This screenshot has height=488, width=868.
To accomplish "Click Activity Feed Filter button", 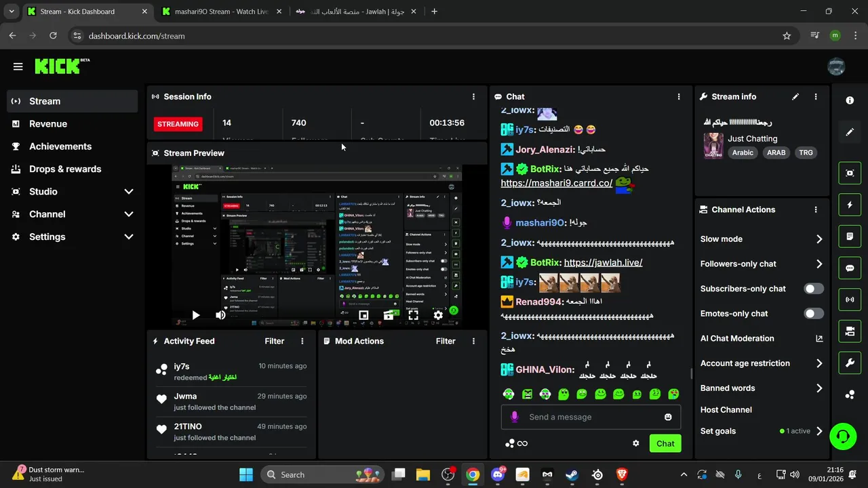I will [x=275, y=342].
